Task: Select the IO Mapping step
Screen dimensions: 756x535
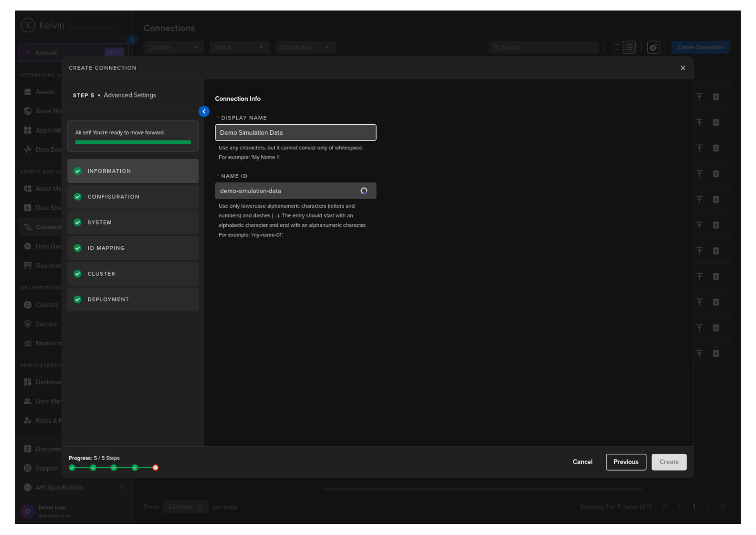Action: [x=133, y=248]
